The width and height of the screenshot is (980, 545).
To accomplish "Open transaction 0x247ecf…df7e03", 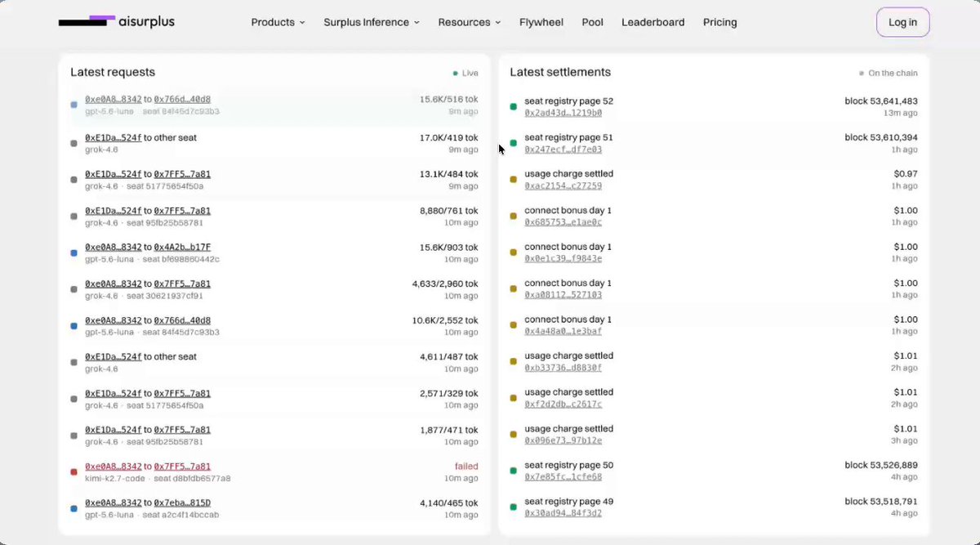I will coord(563,150).
